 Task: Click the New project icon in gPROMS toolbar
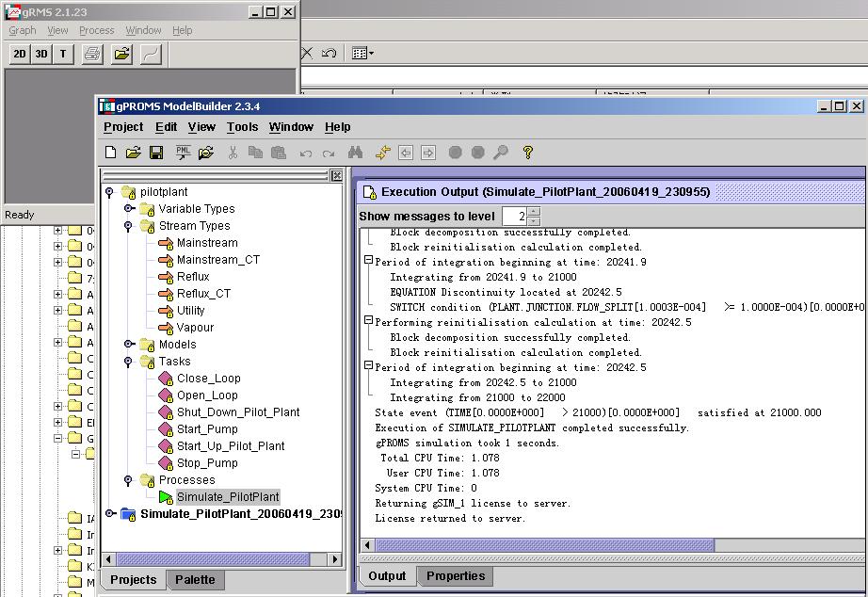(111, 153)
